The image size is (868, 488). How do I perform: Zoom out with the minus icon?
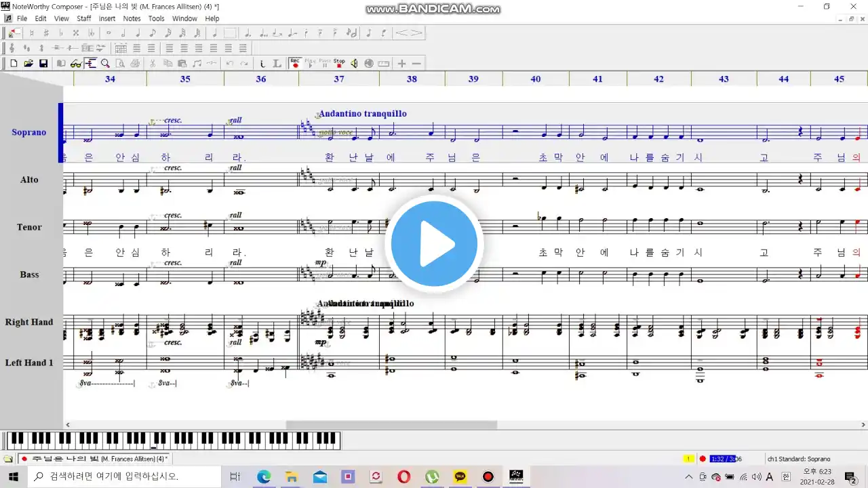416,63
